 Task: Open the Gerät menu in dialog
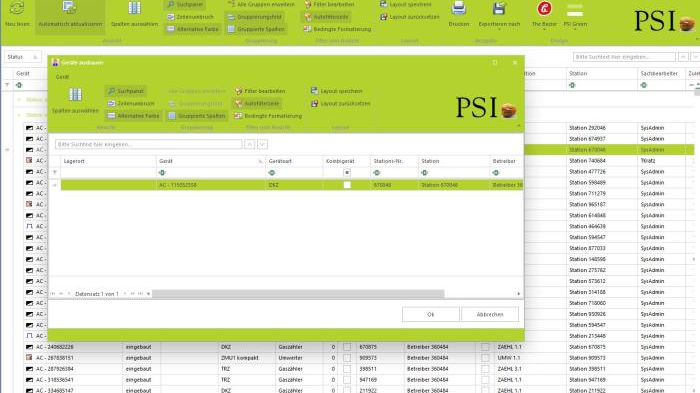tap(62, 77)
